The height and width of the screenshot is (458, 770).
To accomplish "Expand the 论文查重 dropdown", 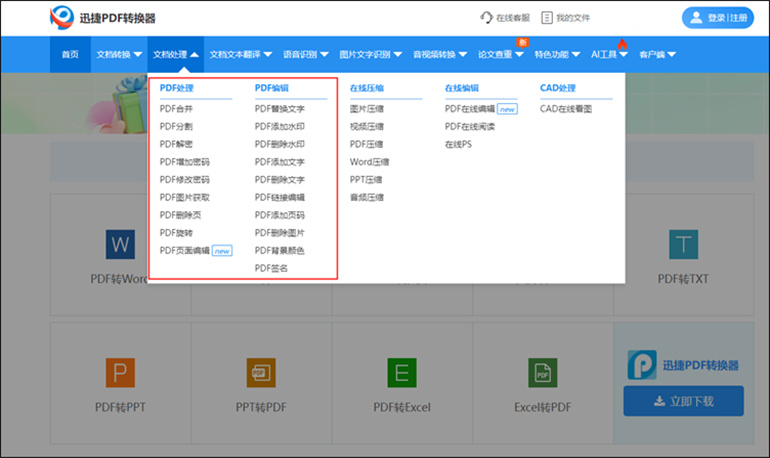I will coord(501,54).
